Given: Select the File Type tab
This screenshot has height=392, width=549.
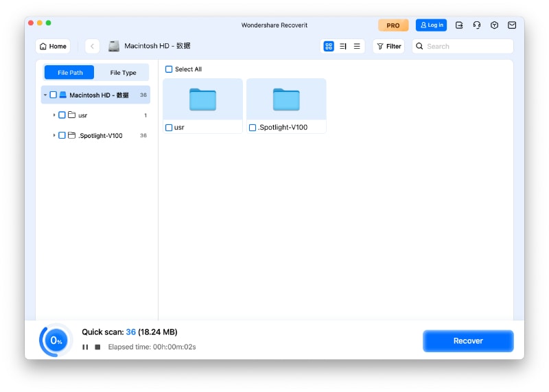Looking at the screenshot, I should pyautogui.click(x=123, y=73).
